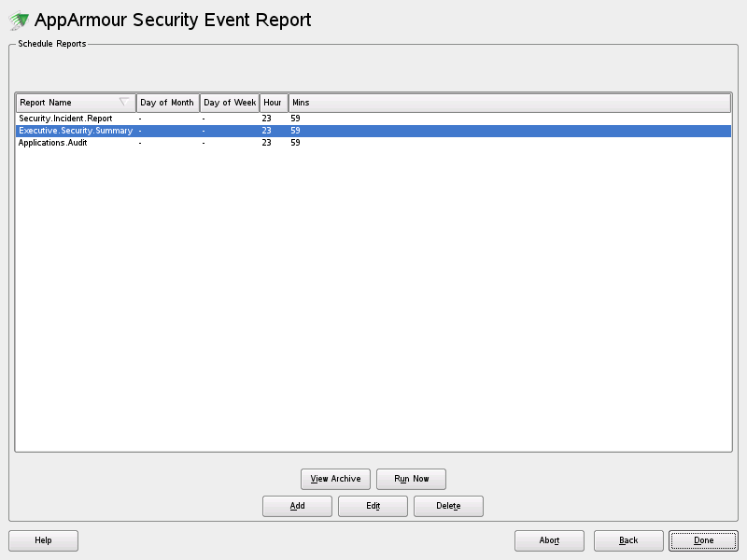Screen dimensions: 747x560
Task: Click the Day of Week column header
Action: [x=229, y=102]
